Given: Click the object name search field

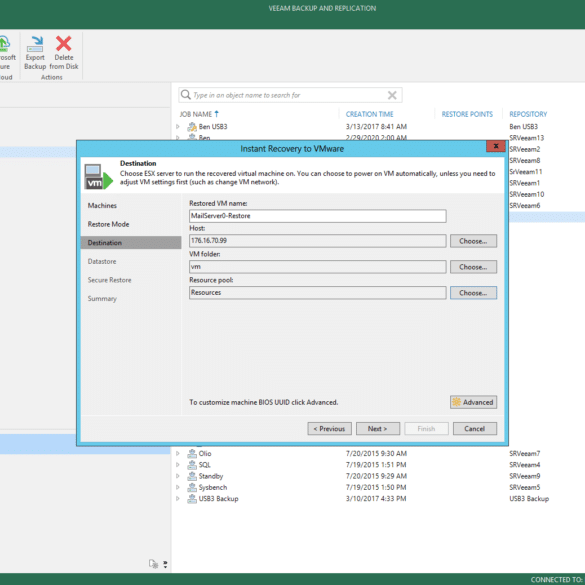Looking at the screenshot, I should pos(289,95).
